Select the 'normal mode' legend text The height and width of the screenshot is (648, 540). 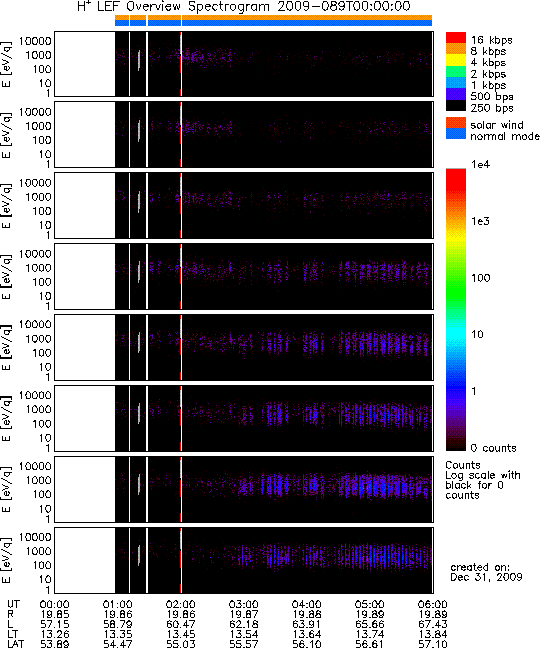[505, 136]
